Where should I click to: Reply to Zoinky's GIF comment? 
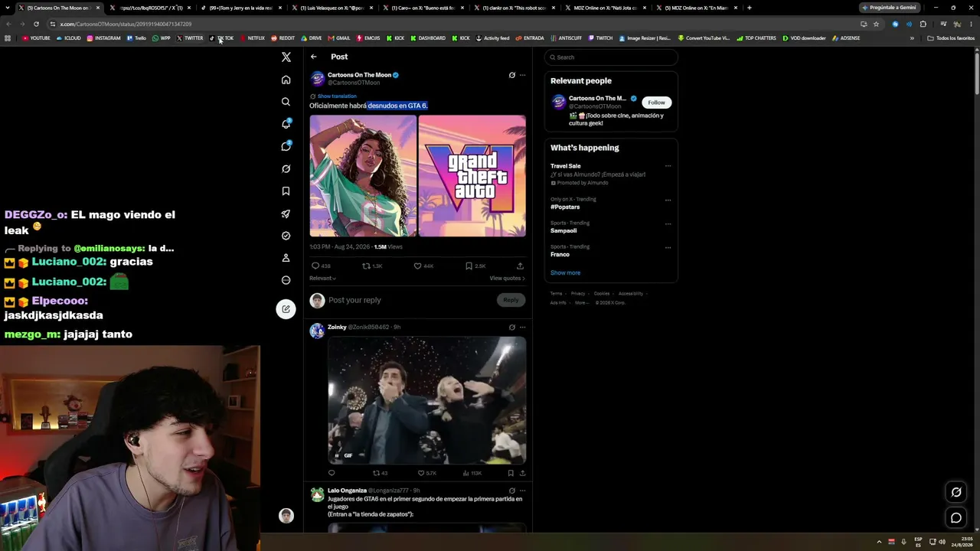tap(332, 473)
